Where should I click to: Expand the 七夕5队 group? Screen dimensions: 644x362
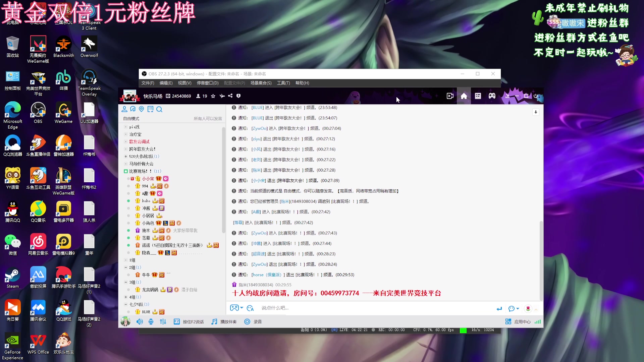pyautogui.click(x=126, y=304)
